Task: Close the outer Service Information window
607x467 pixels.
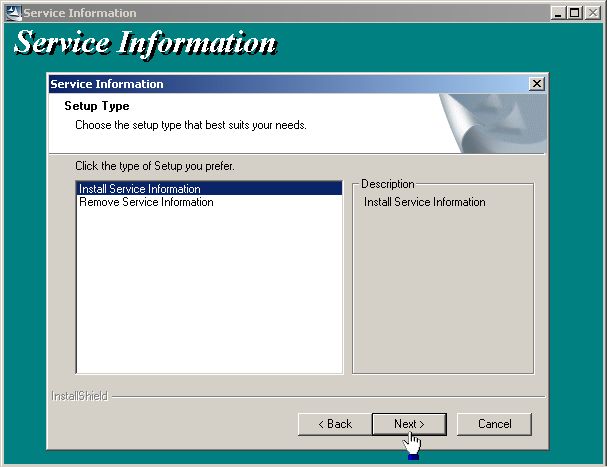Action: pos(593,13)
